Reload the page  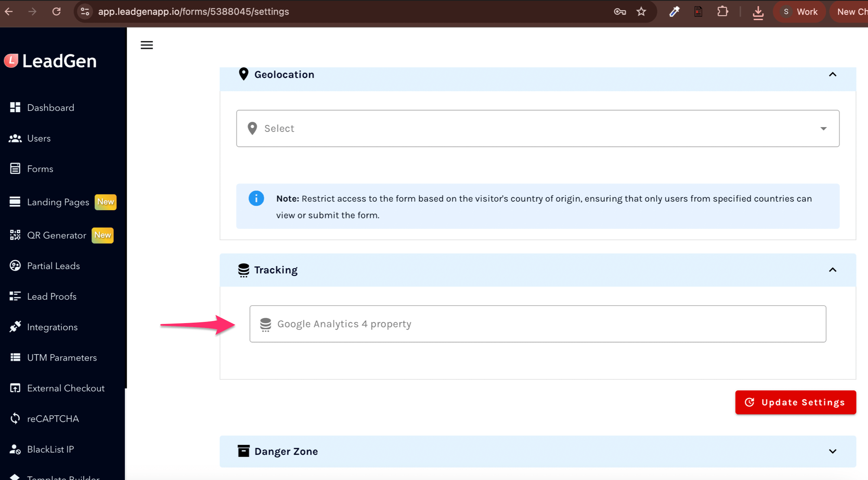click(x=56, y=12)
